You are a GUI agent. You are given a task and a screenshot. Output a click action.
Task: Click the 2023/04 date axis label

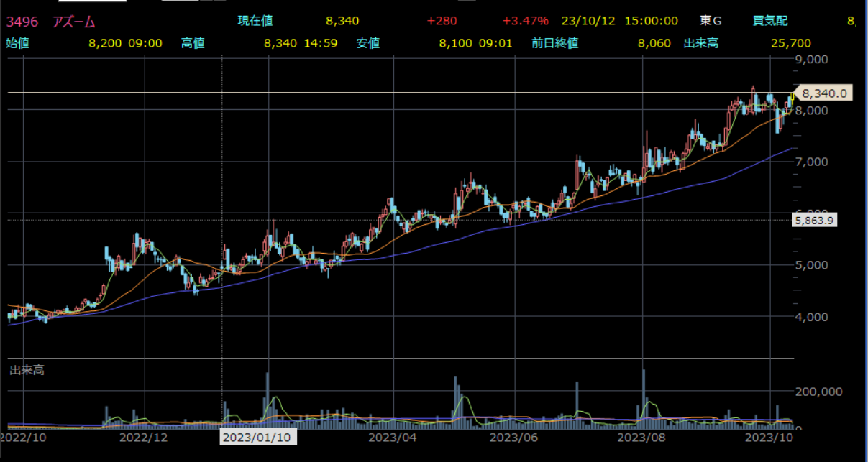point(392,436)
